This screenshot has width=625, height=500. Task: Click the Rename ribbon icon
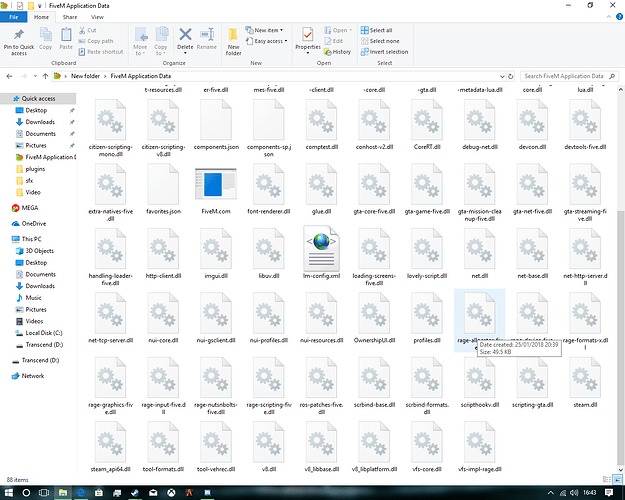click(207, 34)
